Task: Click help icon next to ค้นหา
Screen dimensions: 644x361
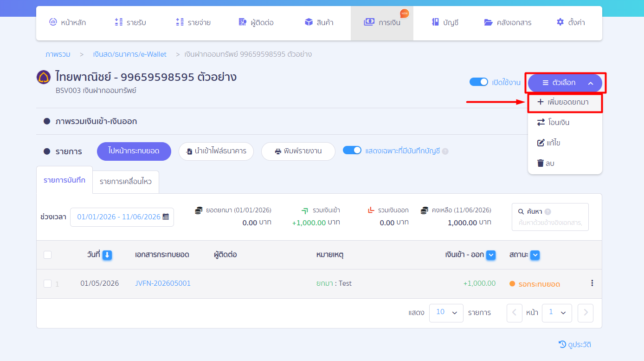Action: [x=548, y=211]
